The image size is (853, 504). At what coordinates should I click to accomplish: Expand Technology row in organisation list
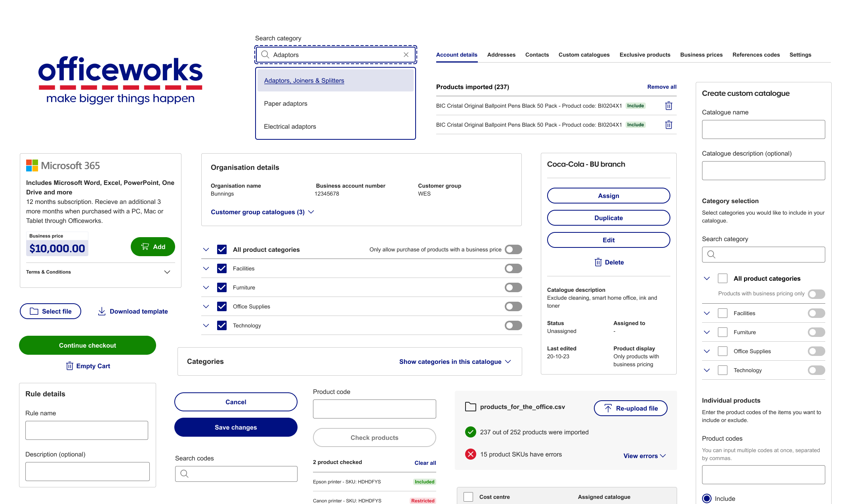(206, 325)
